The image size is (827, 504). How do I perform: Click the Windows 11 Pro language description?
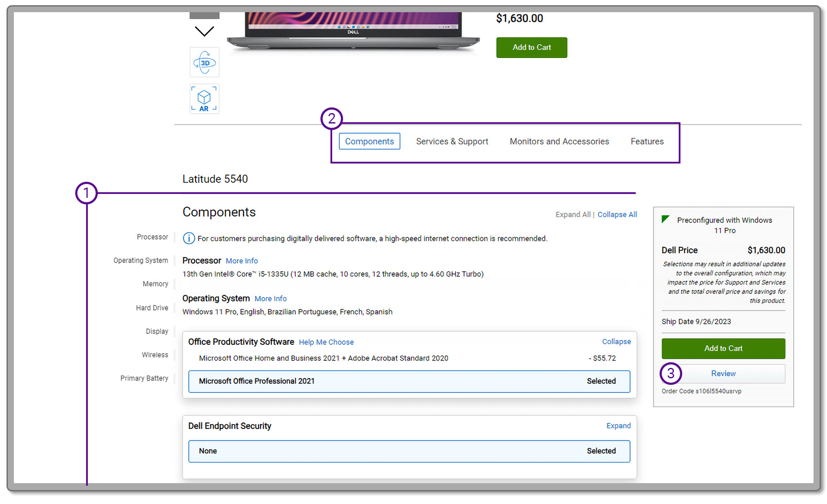click(287, 312)
